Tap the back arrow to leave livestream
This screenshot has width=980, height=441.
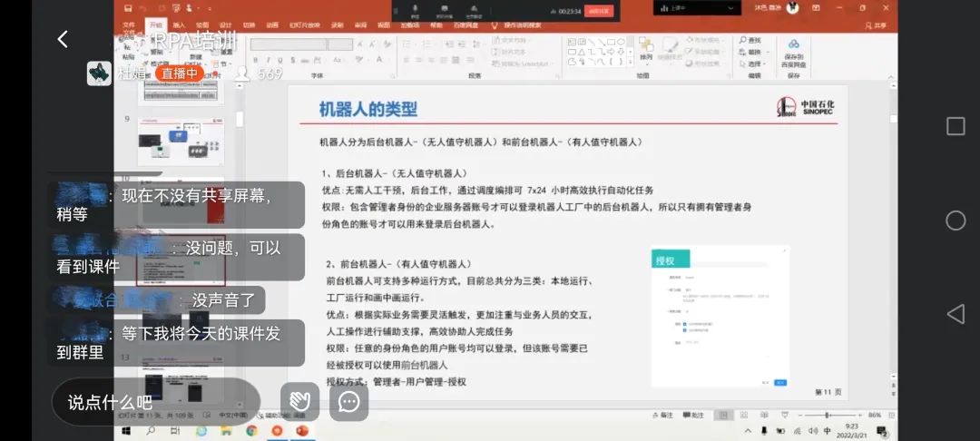(x=63, y=39)
